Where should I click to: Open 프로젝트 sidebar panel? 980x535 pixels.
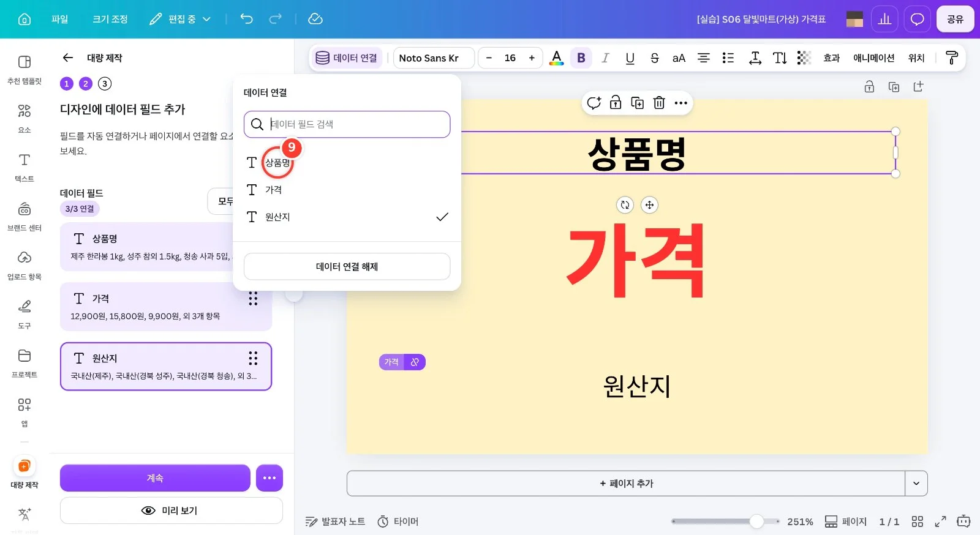pyautogui.click(x=24, y=363)
